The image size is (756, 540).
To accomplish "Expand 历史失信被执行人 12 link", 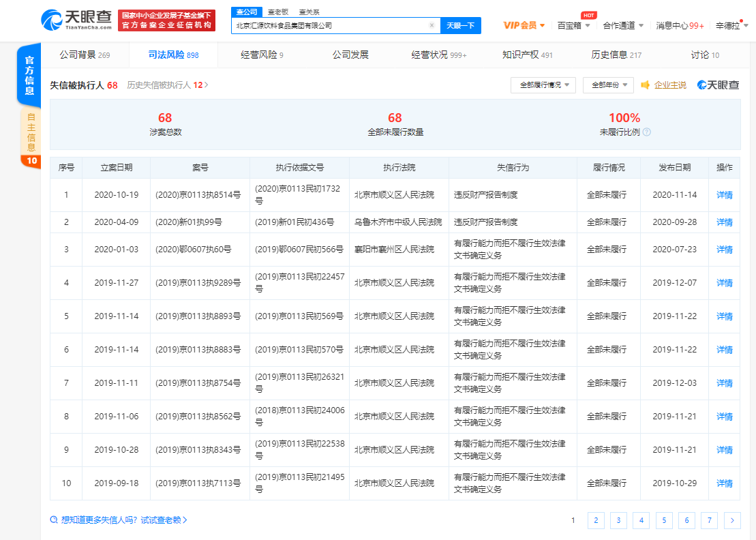I will [x=167, y=85].
